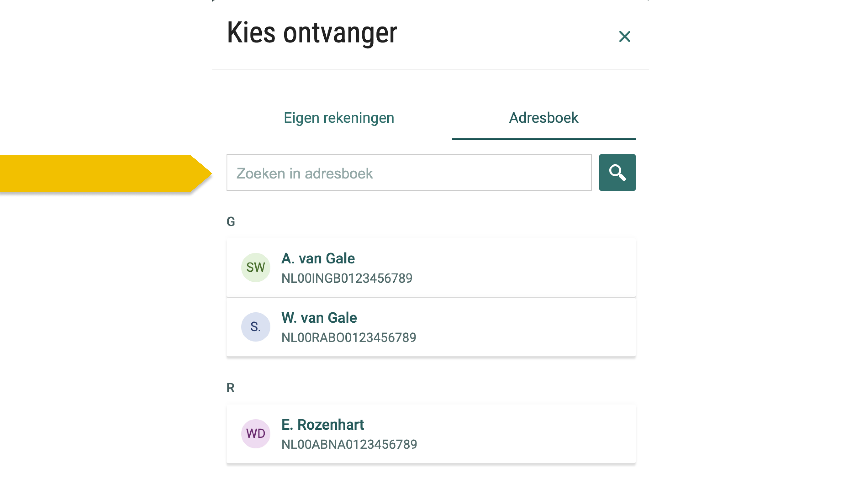Click IBAN NL00RABO0123456789
This screenshot has height=488, width=868.
pos(349,338)
